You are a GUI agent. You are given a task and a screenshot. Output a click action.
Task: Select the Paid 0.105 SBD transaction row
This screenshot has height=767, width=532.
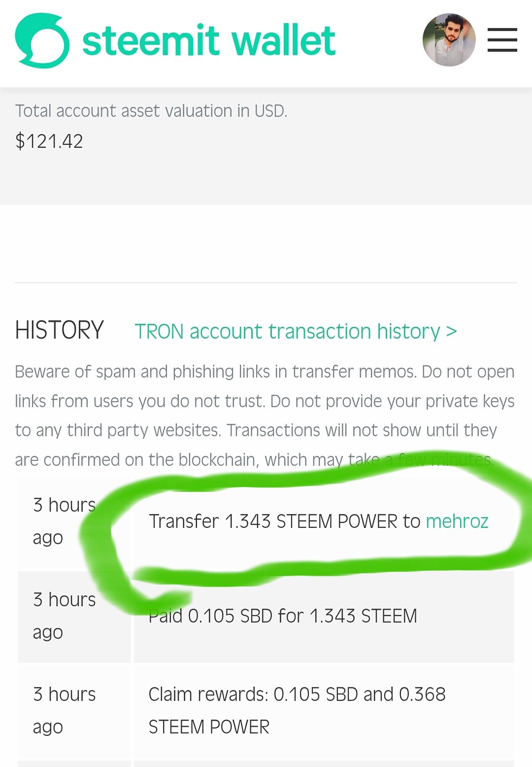click(x=266, y=617)
